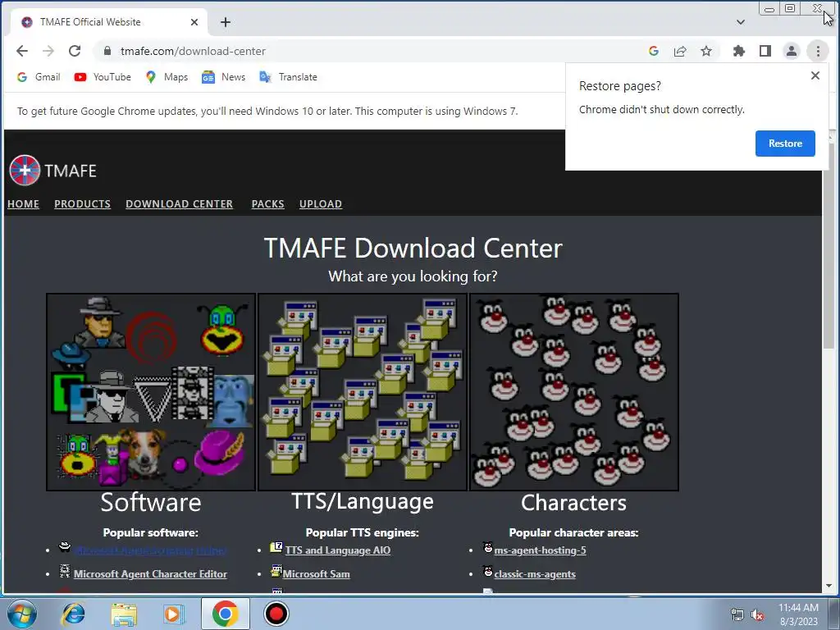Dismiss the Restore pages popup

(x=815, y=75)
